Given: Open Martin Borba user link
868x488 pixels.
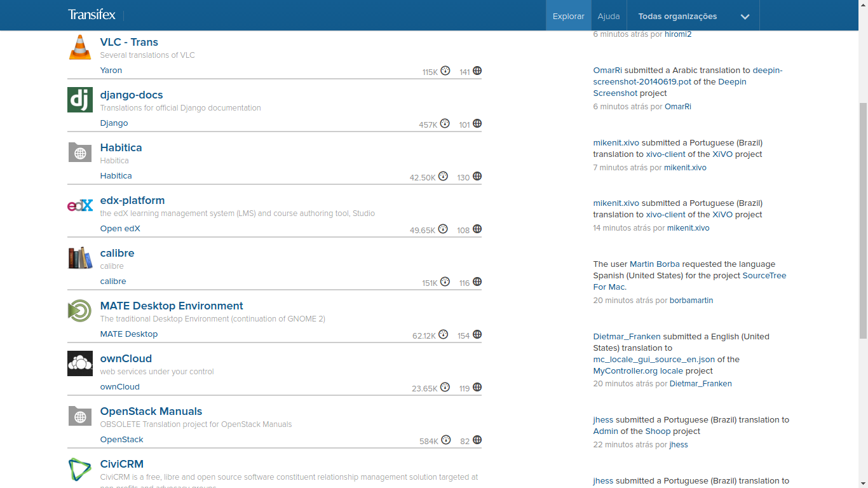Looking at the screenshot, I should (x=655, y=264).
